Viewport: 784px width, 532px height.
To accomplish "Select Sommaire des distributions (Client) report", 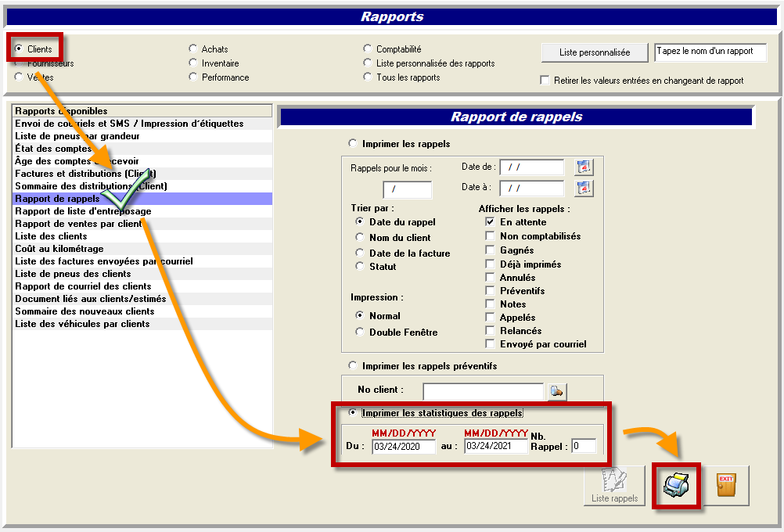I will pyautogui.click(x=142, y=186).
